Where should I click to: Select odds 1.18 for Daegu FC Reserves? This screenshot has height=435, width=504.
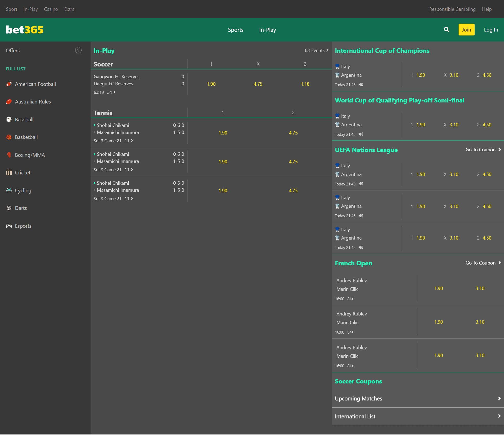tap(305, 84)
